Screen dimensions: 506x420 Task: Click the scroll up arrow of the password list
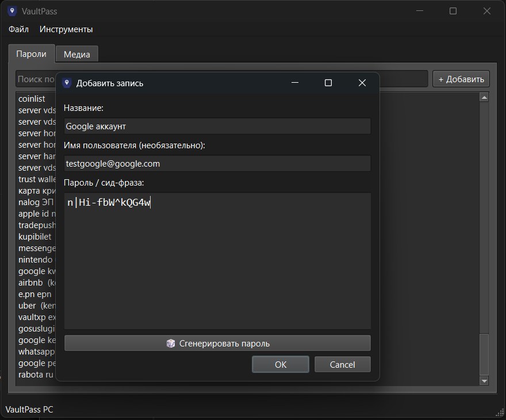[484, 97]
